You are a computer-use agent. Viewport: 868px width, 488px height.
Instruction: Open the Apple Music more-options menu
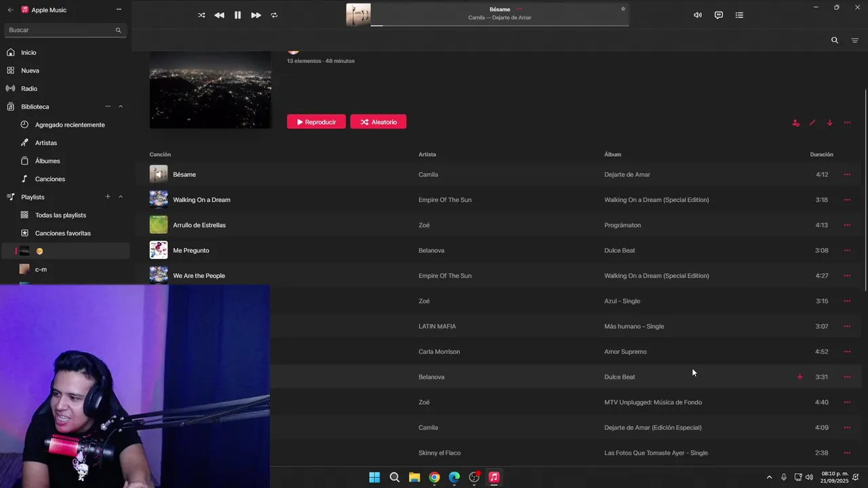pyautogui.click(x=119, y=9)
